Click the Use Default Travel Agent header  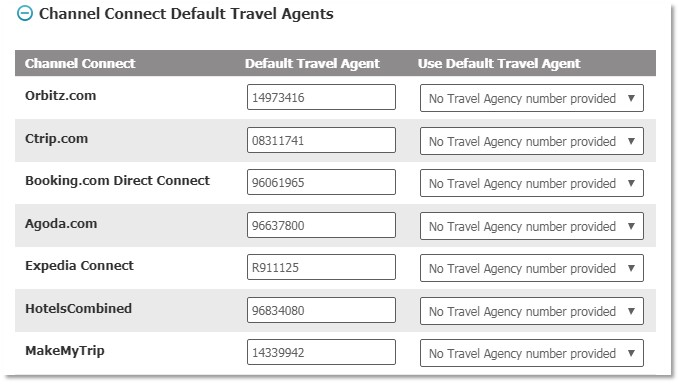[499, 63]
